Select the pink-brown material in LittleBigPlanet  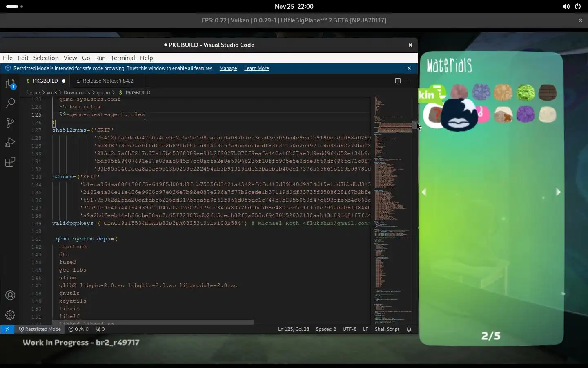point(459,92)
